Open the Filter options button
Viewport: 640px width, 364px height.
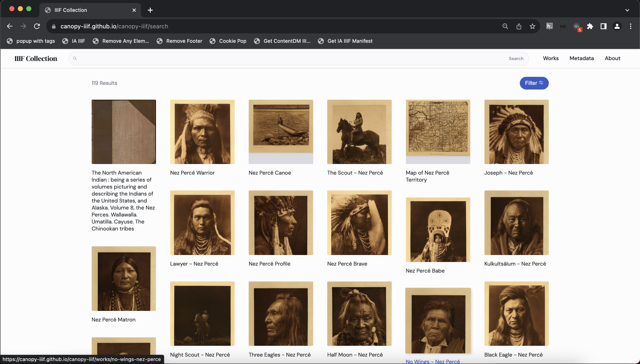click(534, 83)
